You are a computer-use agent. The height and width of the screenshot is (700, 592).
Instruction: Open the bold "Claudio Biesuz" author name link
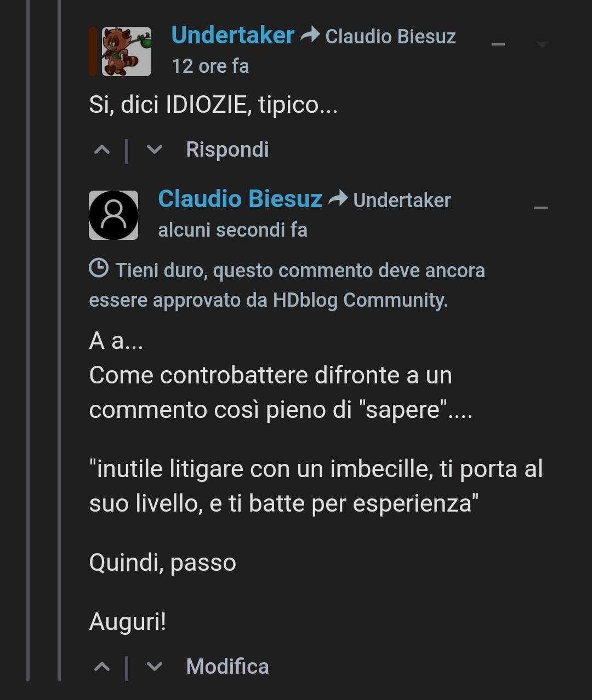point(240,198)
